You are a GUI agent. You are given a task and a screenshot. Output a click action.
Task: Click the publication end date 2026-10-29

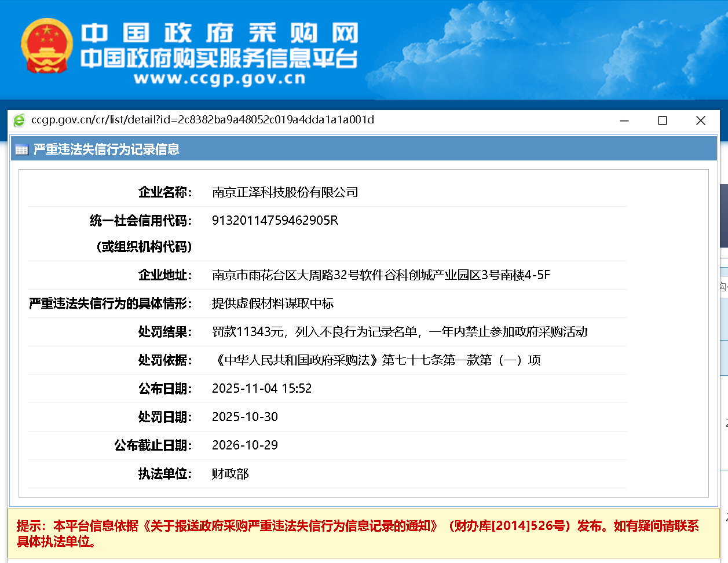click(x=245, y=445)
